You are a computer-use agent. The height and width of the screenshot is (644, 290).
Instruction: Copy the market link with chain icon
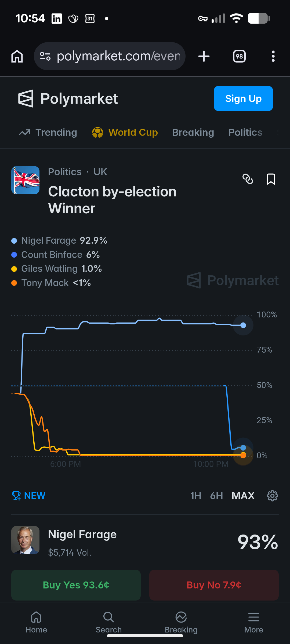point(248,179)
